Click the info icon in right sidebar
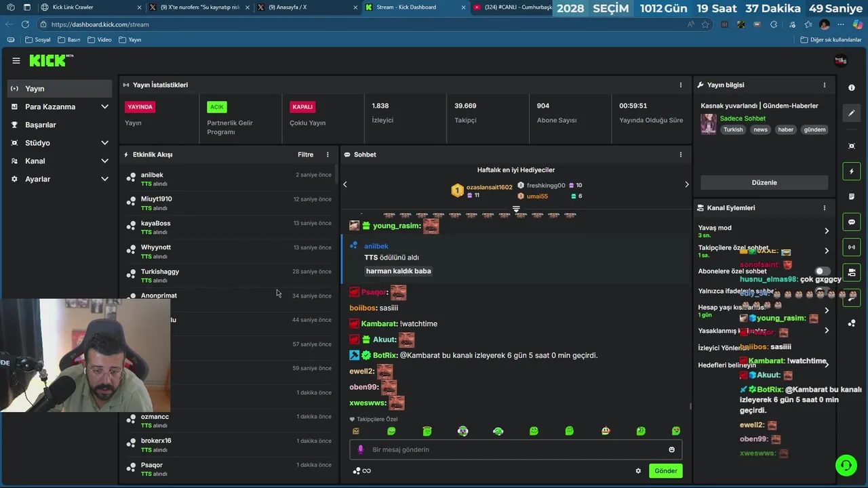Viewport: 868px width, 488px height. [852, 88]
